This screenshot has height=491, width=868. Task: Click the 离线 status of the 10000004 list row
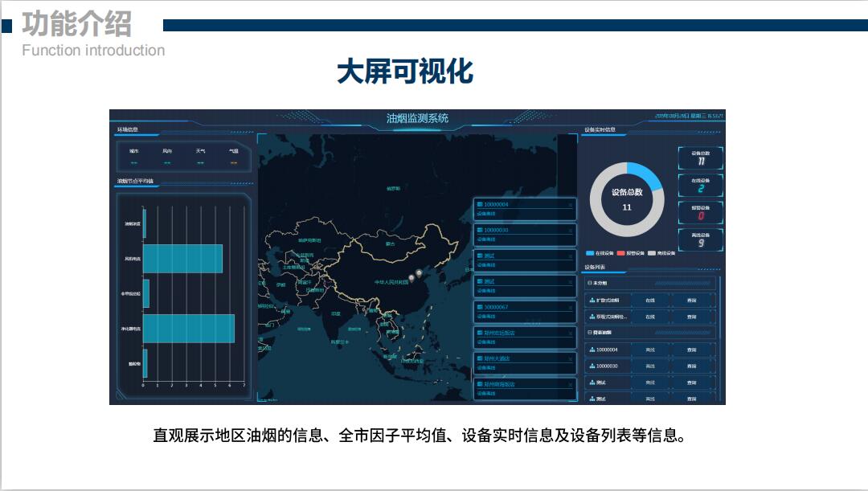click(650, 350)
